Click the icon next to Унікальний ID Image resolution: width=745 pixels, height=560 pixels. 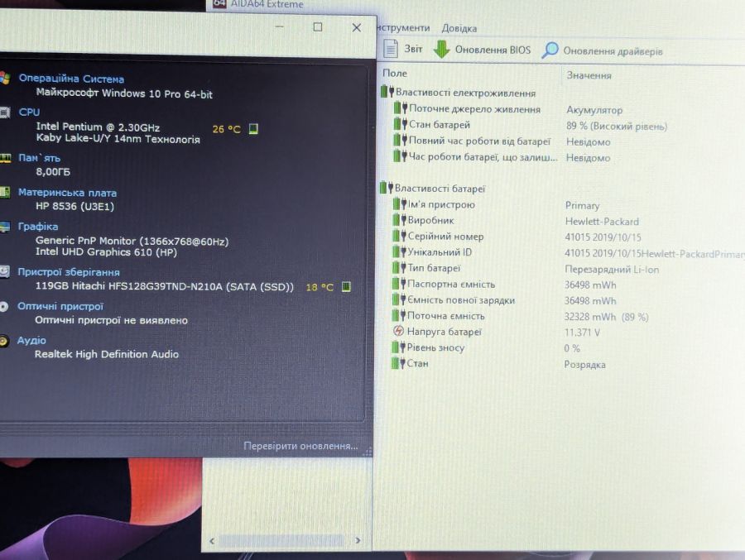coord(399,251)
